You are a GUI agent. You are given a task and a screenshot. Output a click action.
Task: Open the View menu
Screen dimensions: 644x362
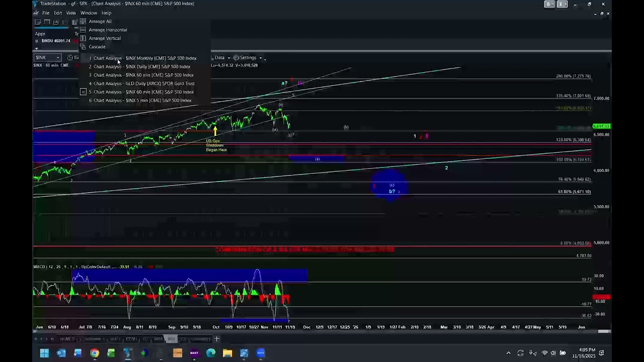pyautogui.click(x=71, y=13)
